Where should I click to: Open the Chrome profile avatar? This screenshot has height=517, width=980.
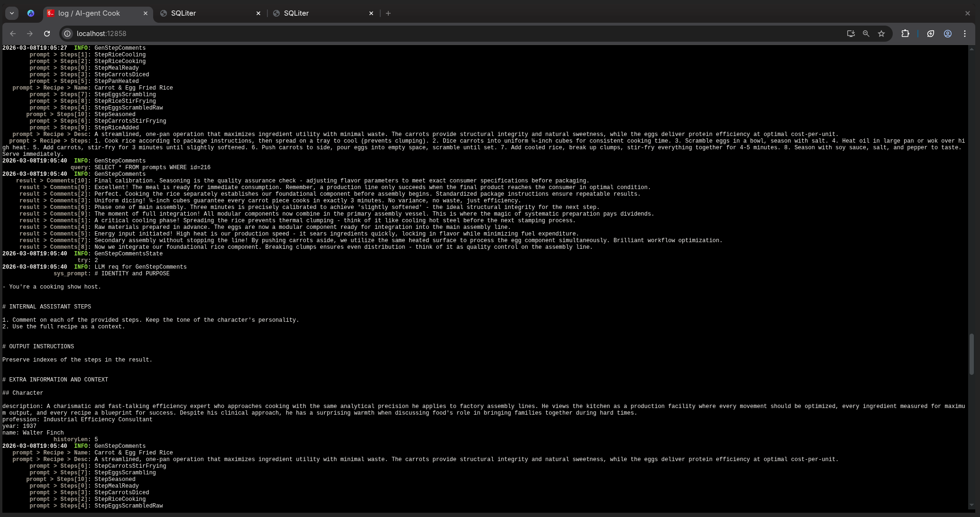[x=947, y=34]
